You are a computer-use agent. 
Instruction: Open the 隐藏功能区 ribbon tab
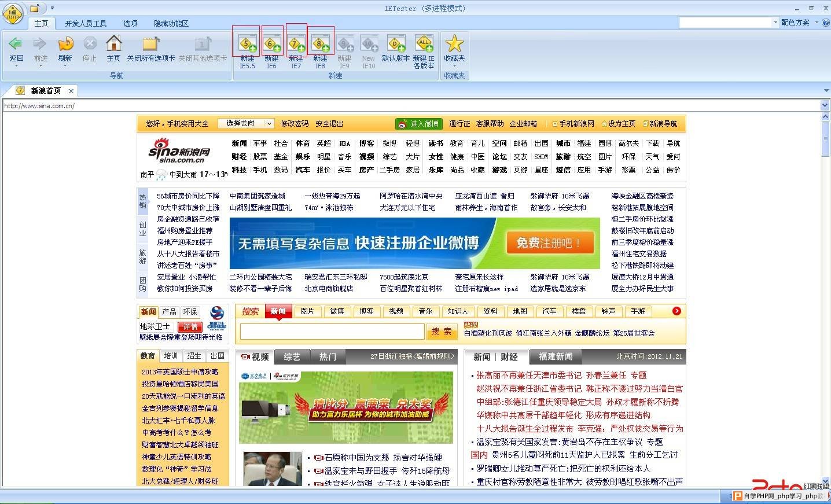(x=171, y=23)
